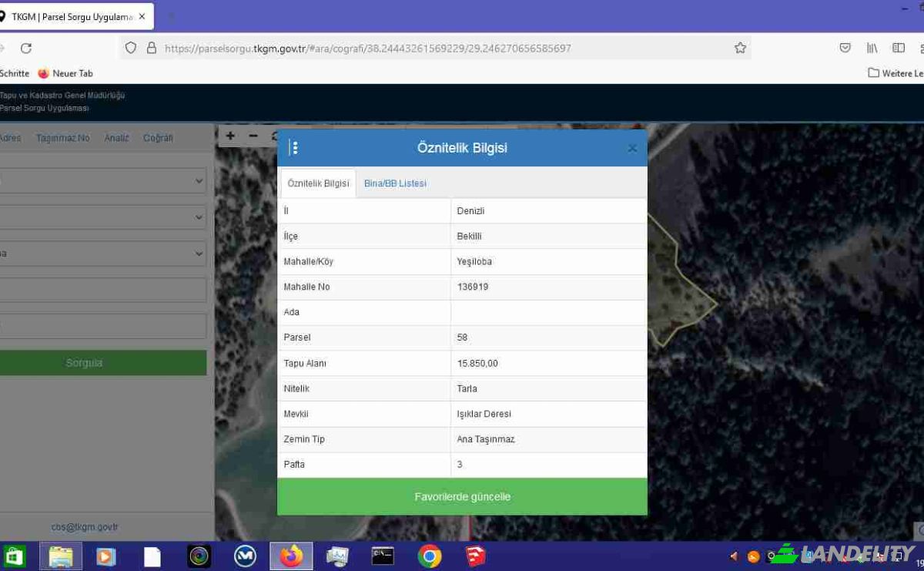
Task: Open the Adres search tab
Action: coord(10,138)
